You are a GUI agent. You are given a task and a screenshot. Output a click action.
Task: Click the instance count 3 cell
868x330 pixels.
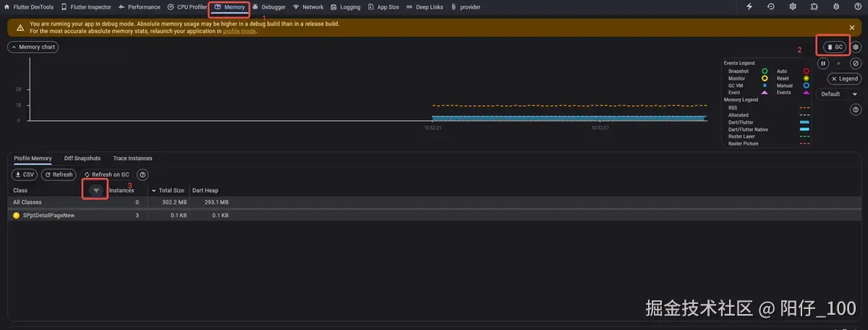(x=137, y=216)
